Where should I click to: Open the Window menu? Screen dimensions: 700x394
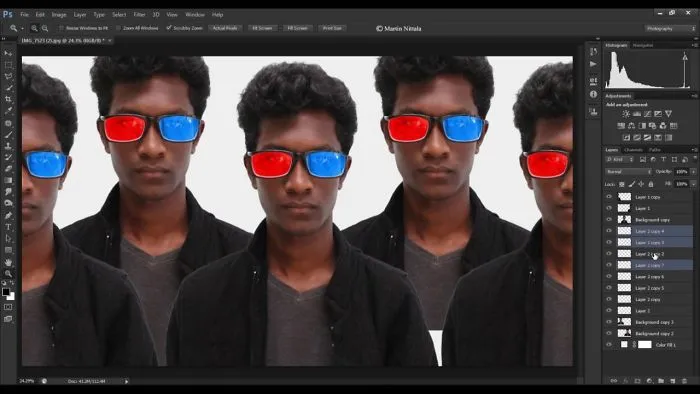click(195, 15)
